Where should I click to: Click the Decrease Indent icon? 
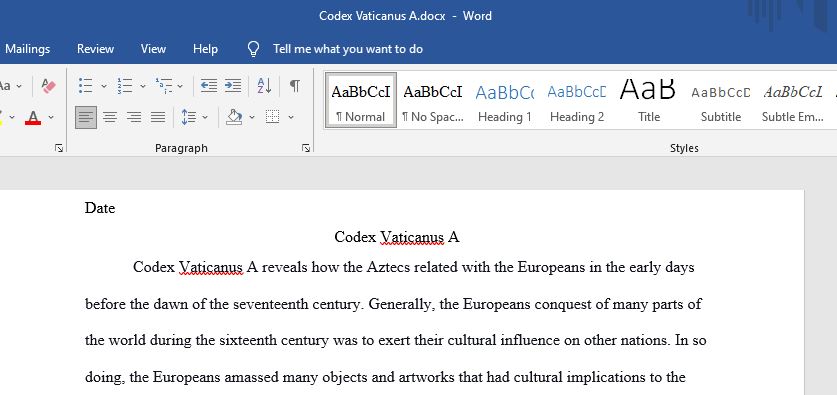(209, 85)
